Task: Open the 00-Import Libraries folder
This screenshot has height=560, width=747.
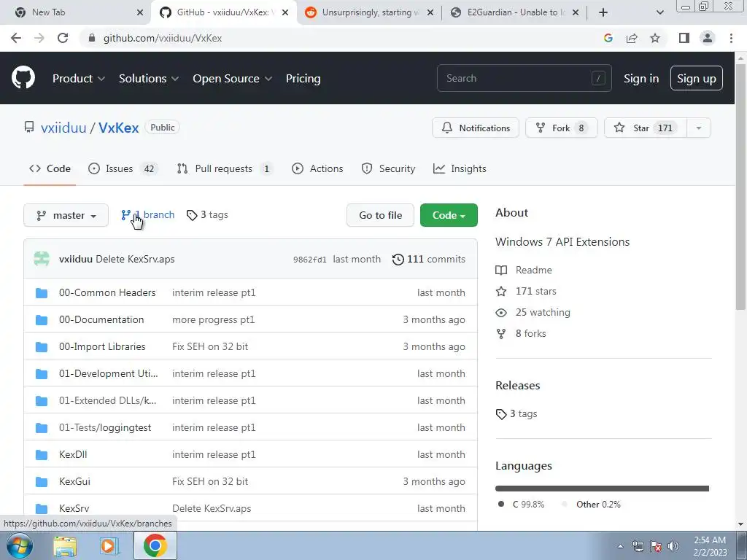Action: pos(102,346)
